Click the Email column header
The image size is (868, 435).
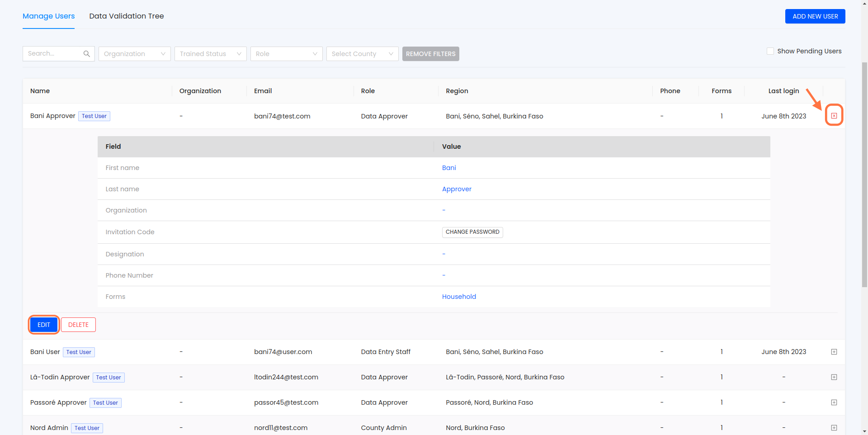pos(263,91)
